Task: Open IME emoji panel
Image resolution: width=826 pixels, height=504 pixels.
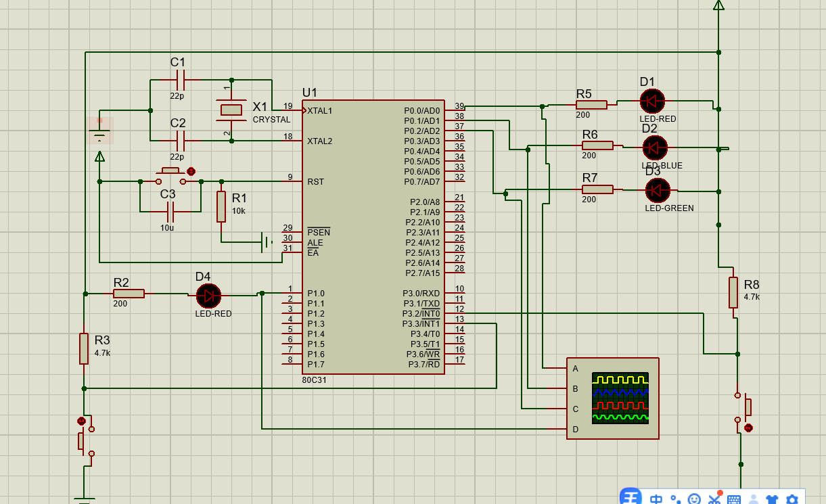Action: 694,499
